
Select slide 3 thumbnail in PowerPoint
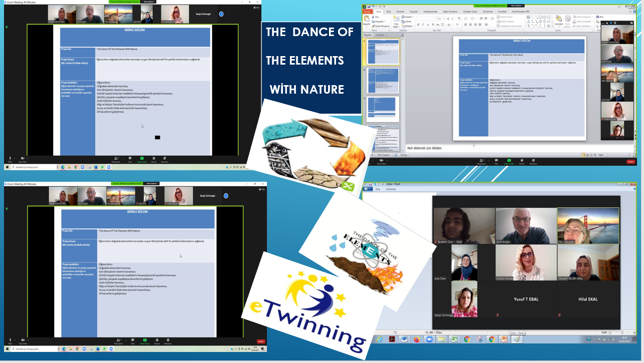coord(383,108)
